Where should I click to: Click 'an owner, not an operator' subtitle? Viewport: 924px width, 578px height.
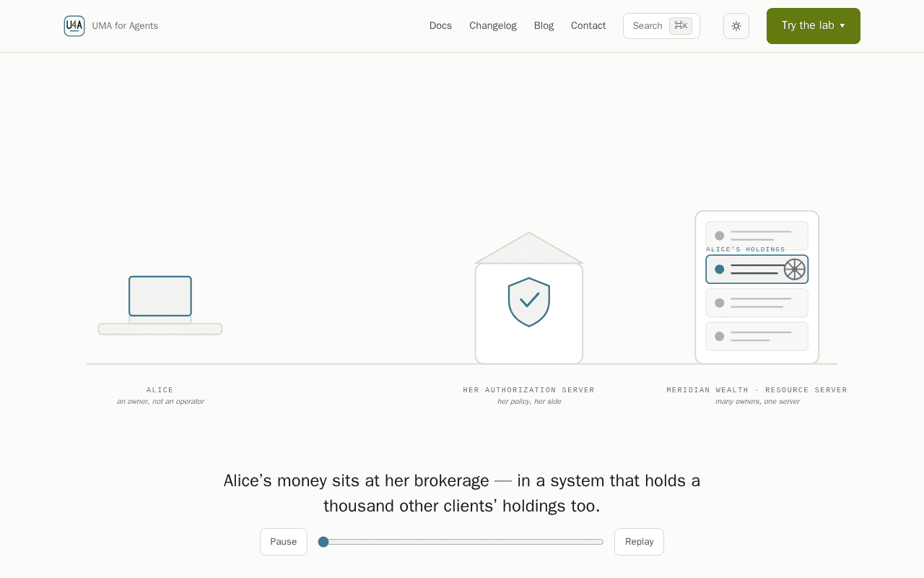click(x=160, y=402)
